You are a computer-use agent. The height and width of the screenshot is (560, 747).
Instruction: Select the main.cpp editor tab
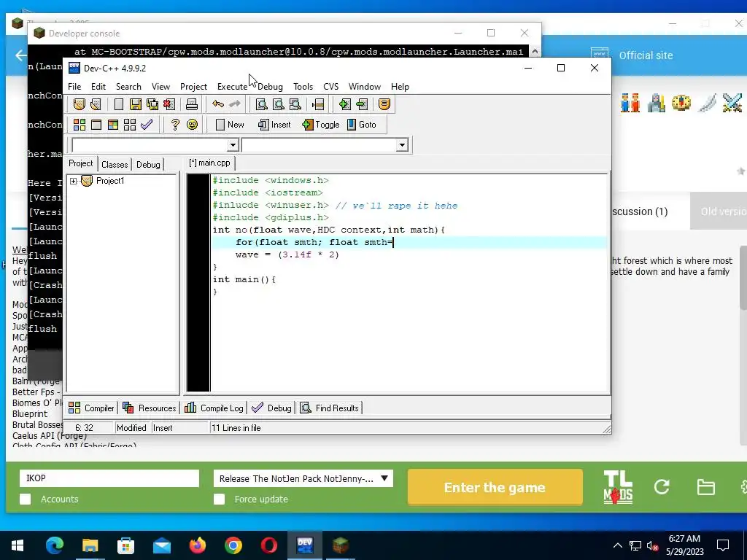[209, 163]
